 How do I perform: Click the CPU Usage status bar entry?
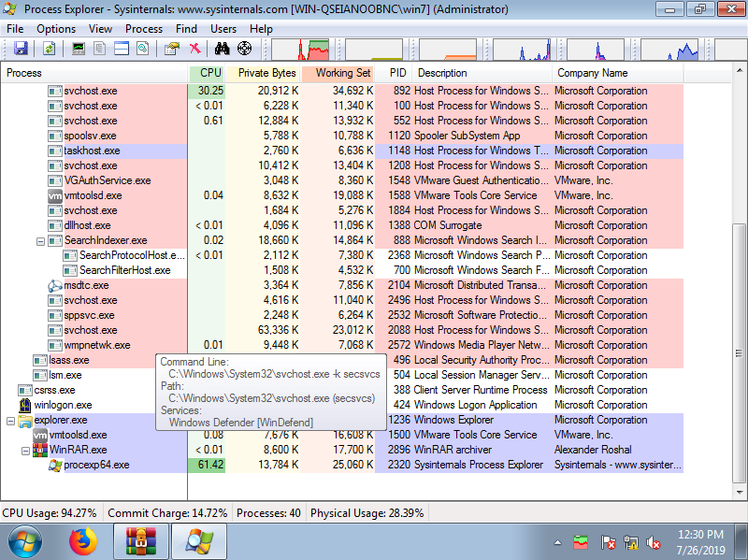(x=50, y=513)
